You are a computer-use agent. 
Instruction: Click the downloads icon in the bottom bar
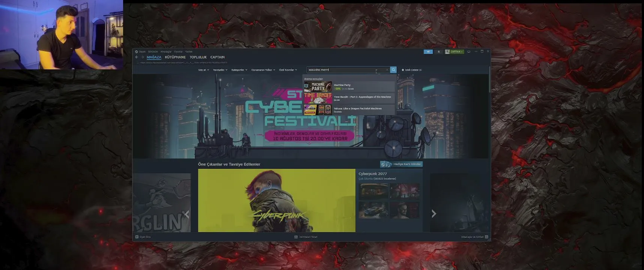[296, 237]
